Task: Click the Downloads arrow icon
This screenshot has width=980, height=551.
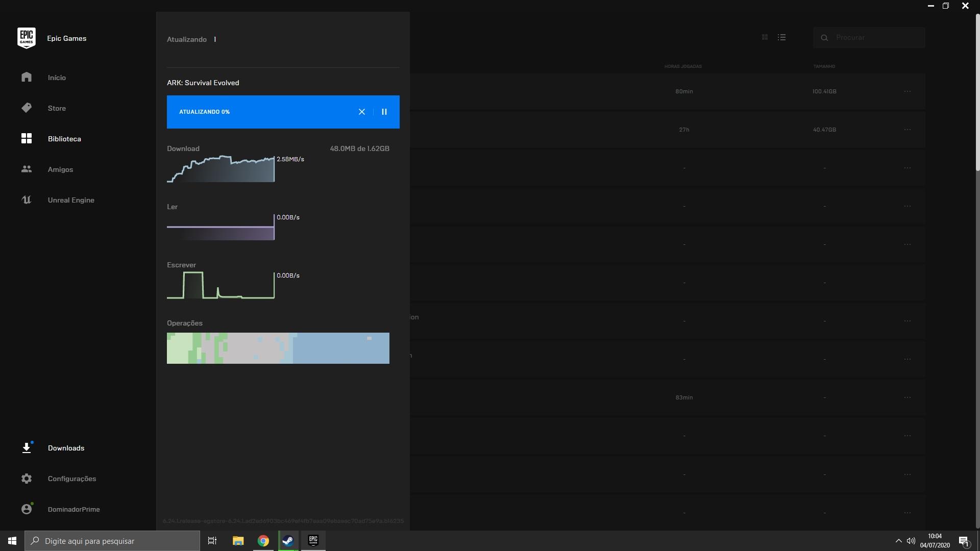Action: point(27,447)
